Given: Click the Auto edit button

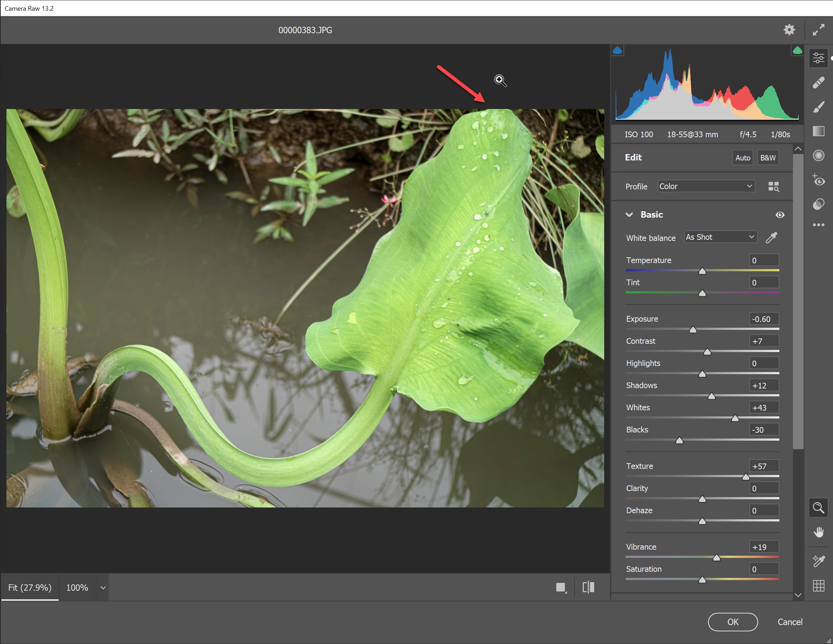Looking at the screenshot, I should [742, 158].
